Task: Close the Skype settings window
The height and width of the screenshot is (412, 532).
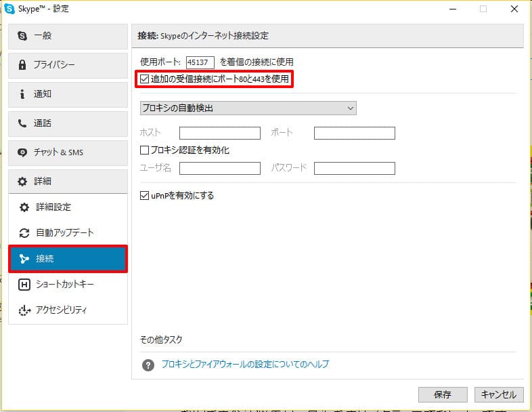Action: click(x=514, y=9)
